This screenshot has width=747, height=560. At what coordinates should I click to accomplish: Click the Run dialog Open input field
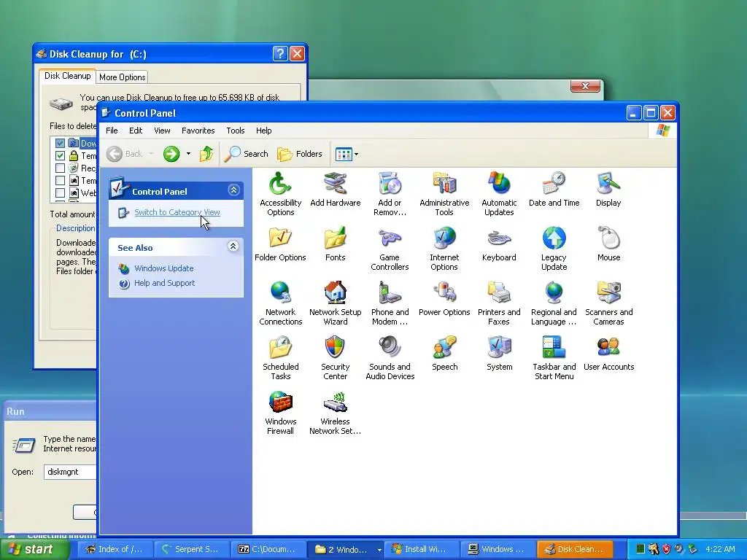click(71, 472)
